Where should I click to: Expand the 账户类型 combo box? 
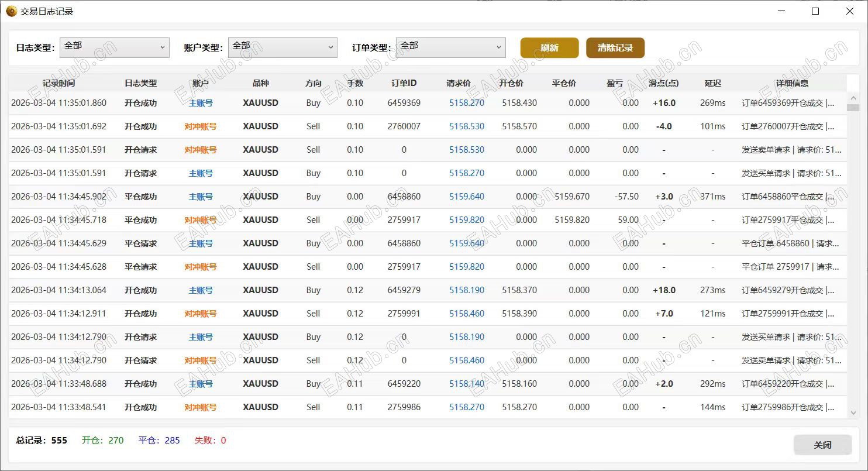[x=283, y=47]
